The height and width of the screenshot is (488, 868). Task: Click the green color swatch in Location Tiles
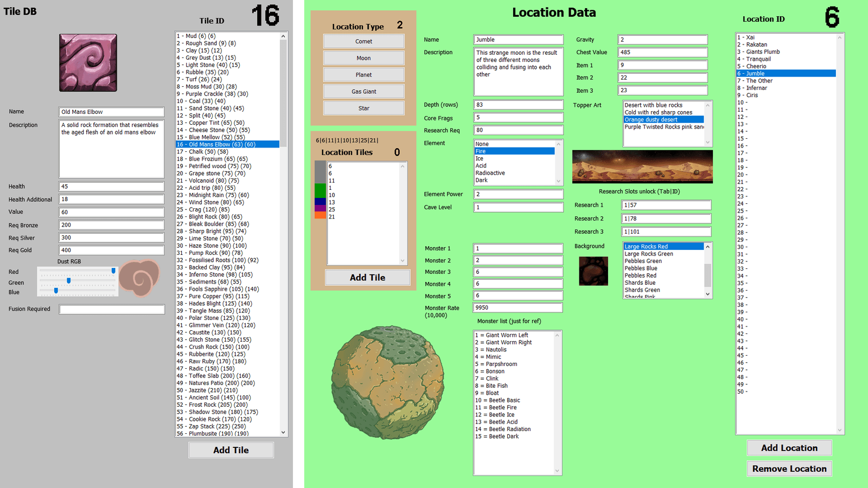(321, 191)
